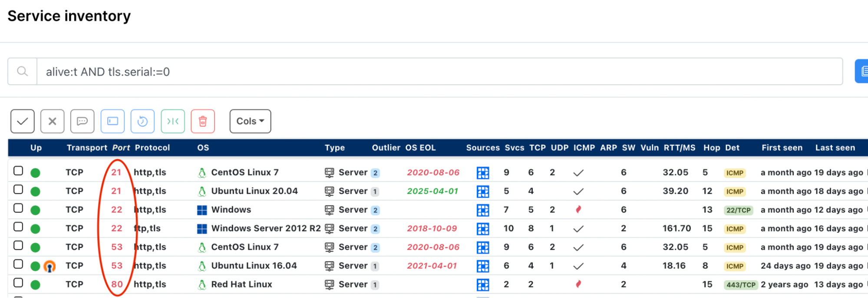Open the Red Hat Linux OS link
The width and height of the screenshot is (868, 298).
[241, 285]
